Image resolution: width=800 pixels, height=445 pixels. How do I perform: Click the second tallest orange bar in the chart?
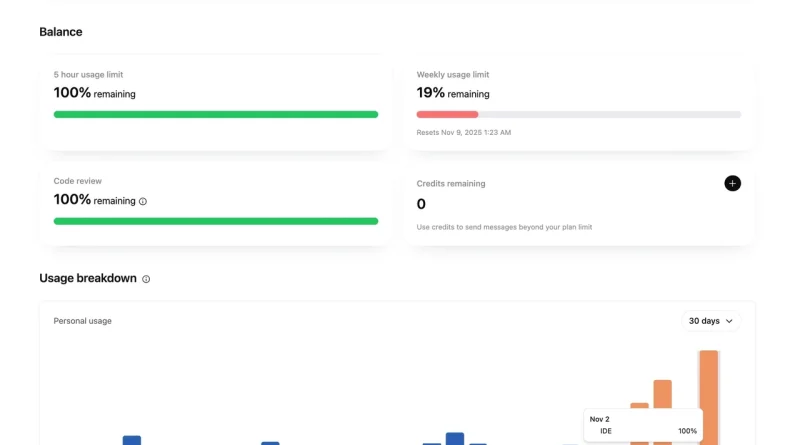[662, 412]
